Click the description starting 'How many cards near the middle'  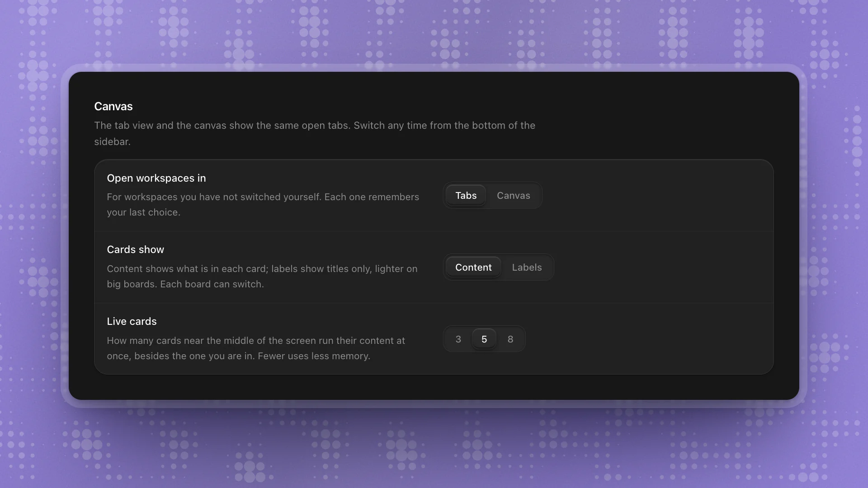256,348
